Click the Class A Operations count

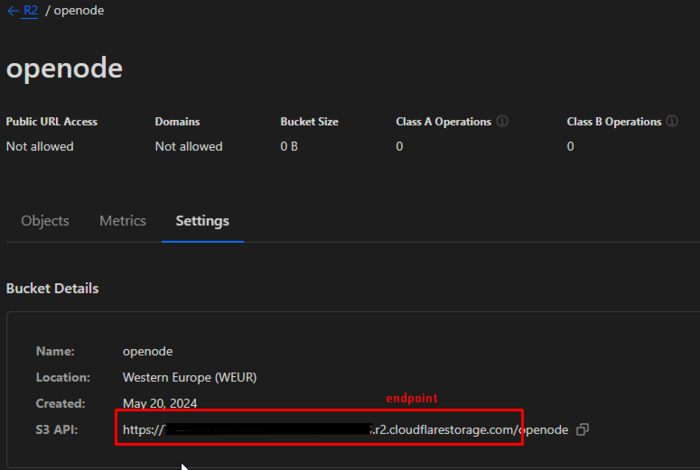[x=399, y=147]
